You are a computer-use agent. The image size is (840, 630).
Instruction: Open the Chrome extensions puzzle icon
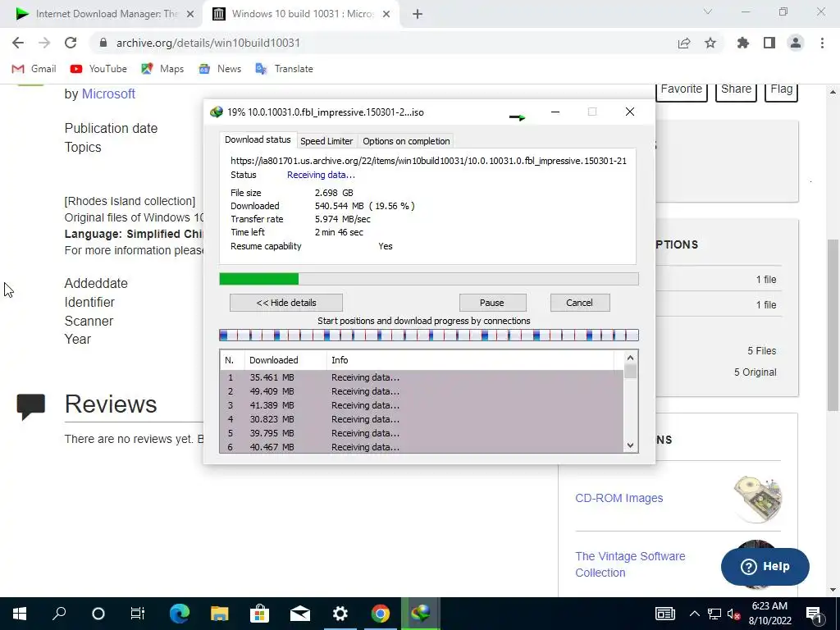click(x=743, y=43)
